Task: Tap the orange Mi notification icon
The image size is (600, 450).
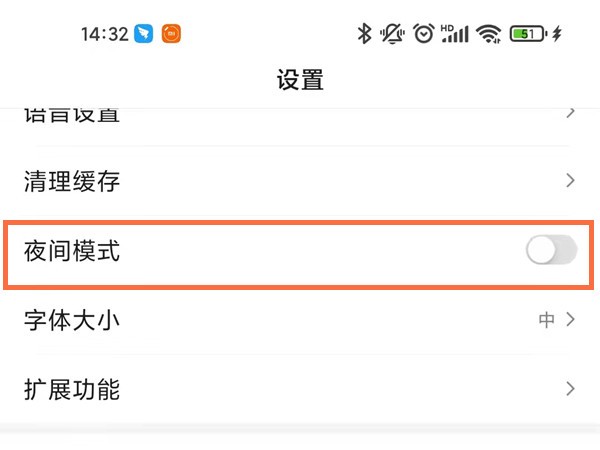Action: (x=171, y=34)
